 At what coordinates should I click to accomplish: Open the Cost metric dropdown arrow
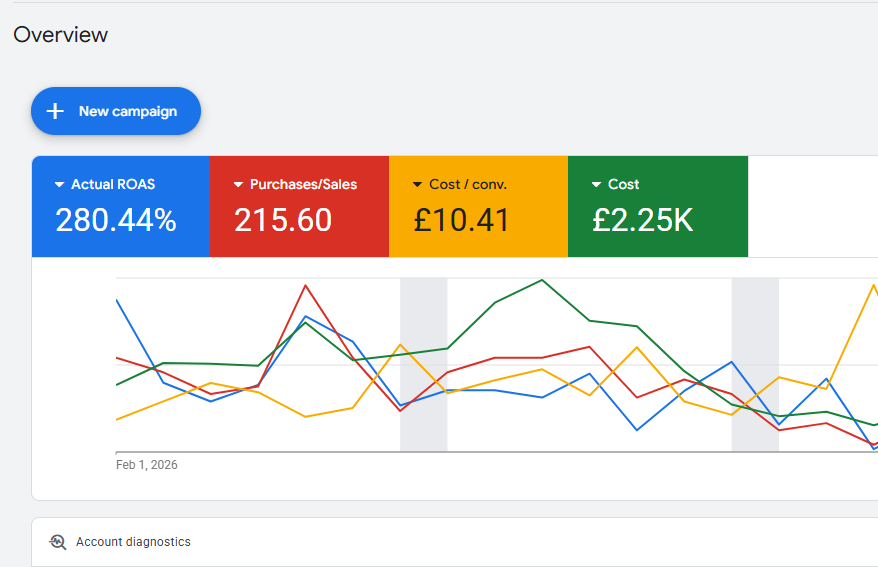click(x=596, y=185)
